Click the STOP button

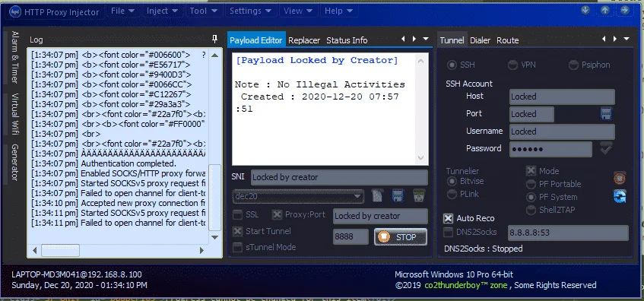coord(401,237)
